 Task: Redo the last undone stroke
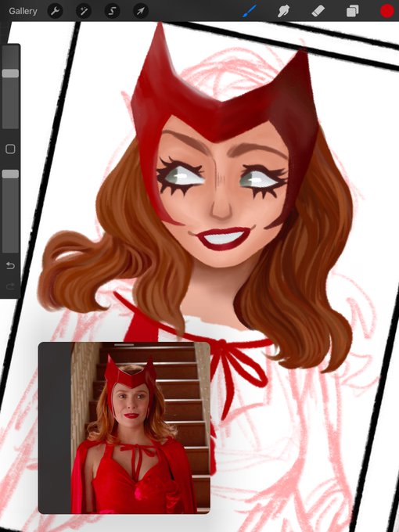pos(10,287)
